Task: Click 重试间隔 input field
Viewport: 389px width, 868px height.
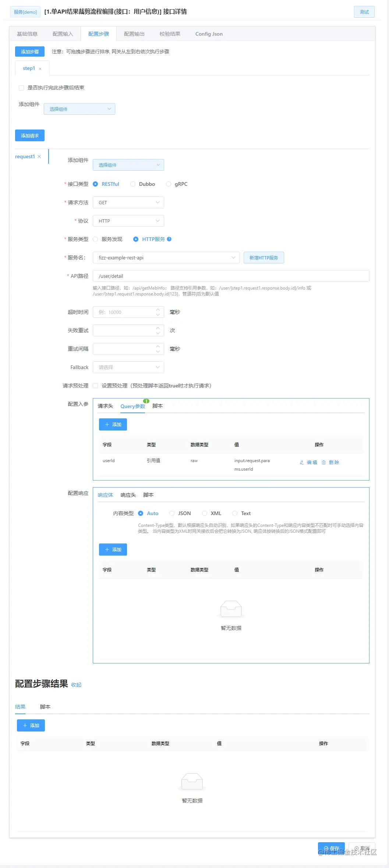Action: tap(128, 349)
